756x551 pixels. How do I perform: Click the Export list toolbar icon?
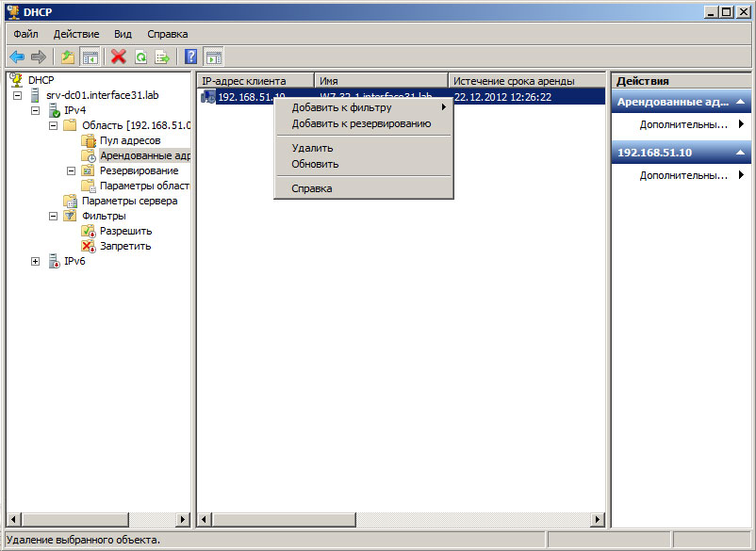[x=162, y=57]
